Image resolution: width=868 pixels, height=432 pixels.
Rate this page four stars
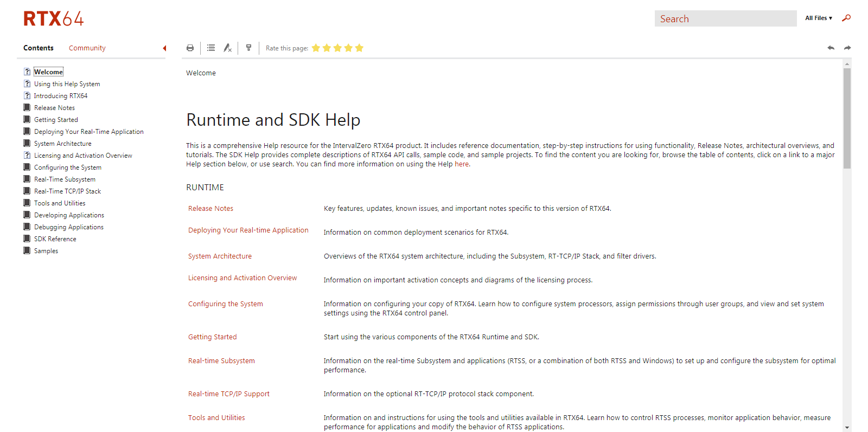348,48
